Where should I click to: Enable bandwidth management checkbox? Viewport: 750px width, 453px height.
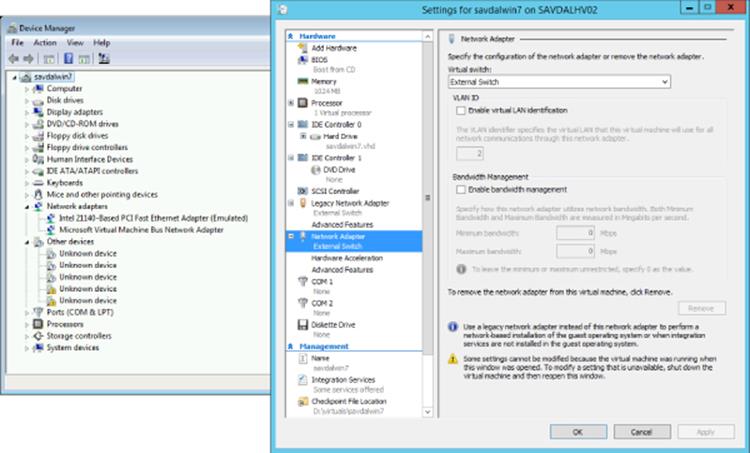pos(461,190)
